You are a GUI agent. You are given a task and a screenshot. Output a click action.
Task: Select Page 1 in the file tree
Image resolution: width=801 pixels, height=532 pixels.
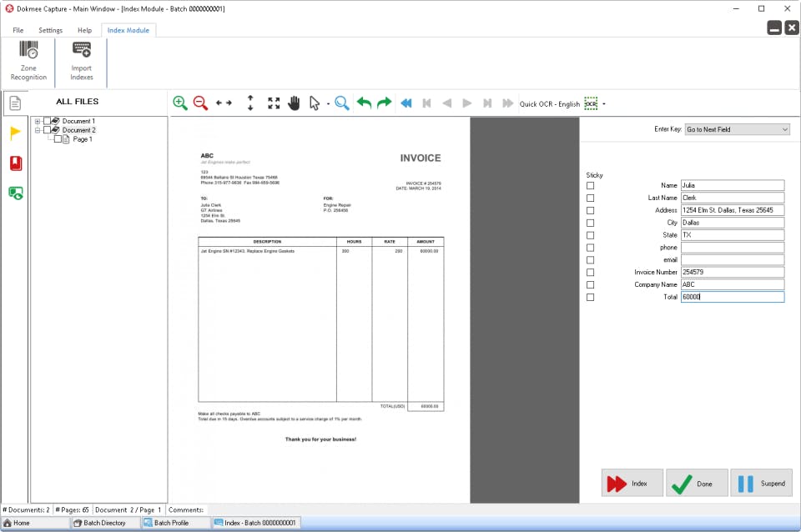coord(83,139)
